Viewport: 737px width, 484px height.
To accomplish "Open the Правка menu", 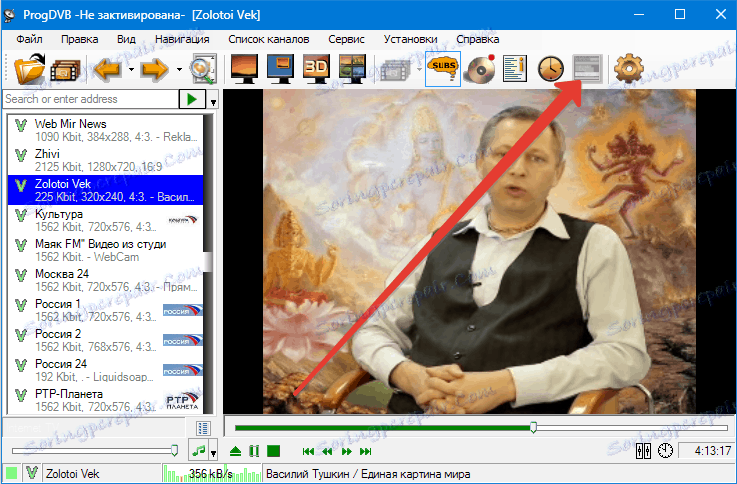I will [x=79, y=39].
